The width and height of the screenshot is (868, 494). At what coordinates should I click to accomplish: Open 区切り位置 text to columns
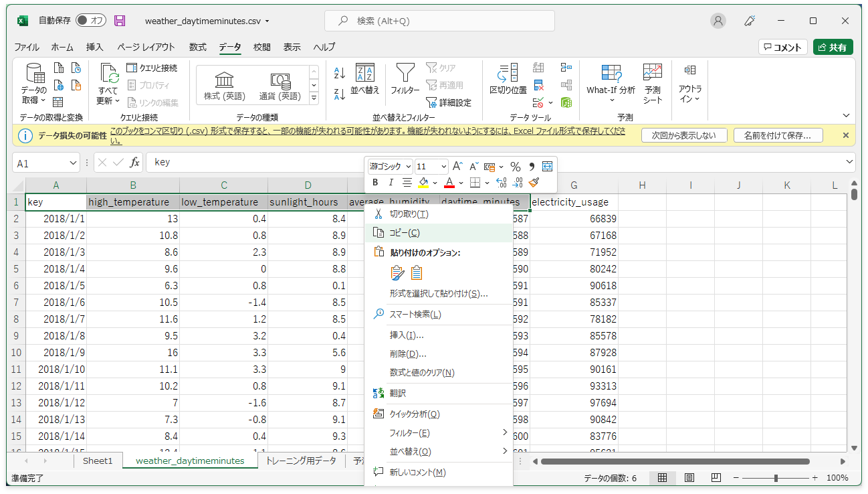point(508,80)
